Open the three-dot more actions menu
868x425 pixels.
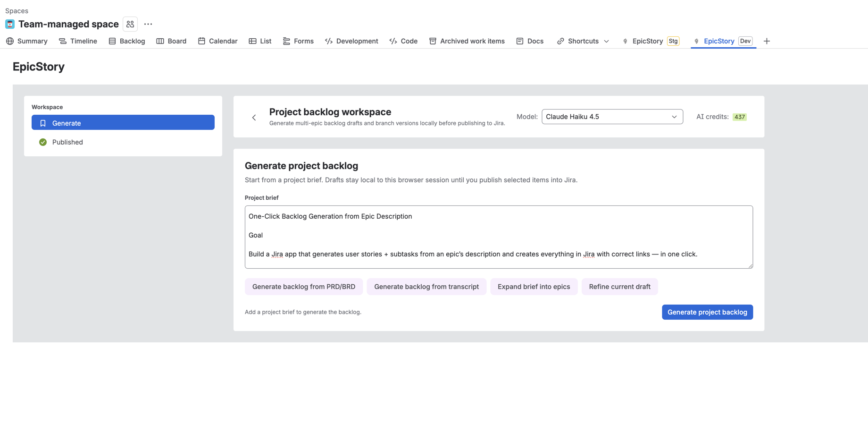tap(148, 24)
